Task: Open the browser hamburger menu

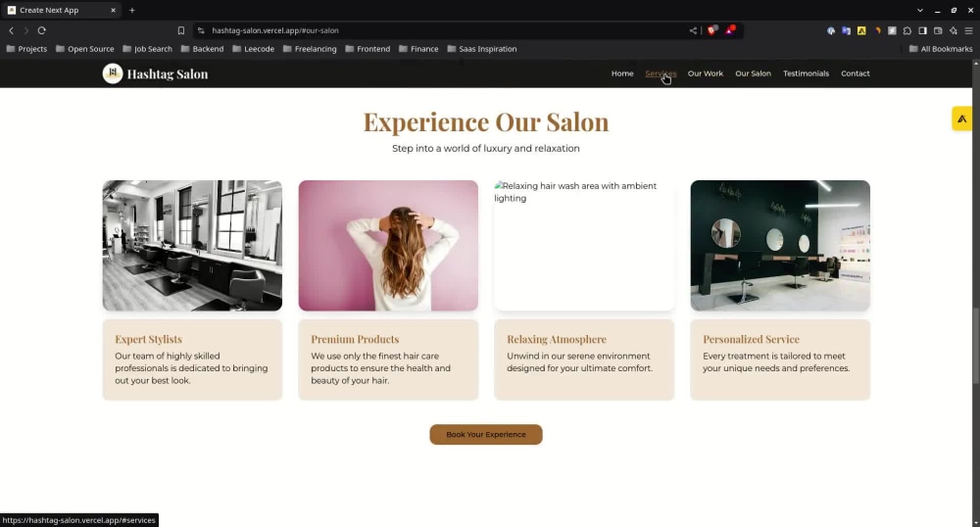Action: click(969, 30)
